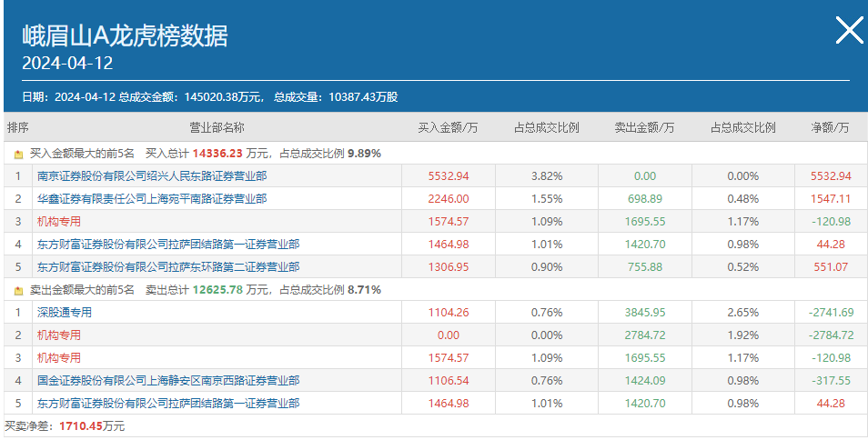868x440 pixels.
Task: Click 占总成交比例 header next to 卖出金额/万
Action: [742, 127]
